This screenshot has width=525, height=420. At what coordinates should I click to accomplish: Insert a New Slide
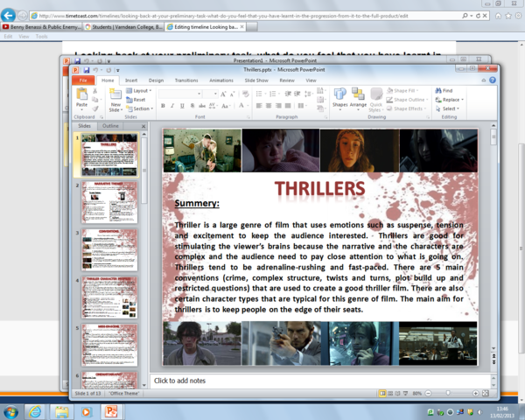point(115,100)
